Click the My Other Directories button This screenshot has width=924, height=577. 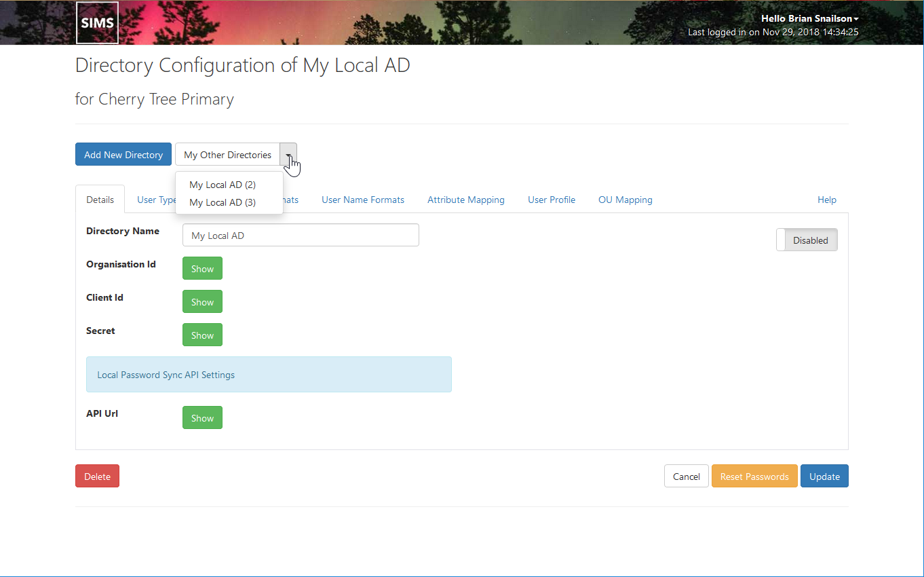(x=227, y=155)
